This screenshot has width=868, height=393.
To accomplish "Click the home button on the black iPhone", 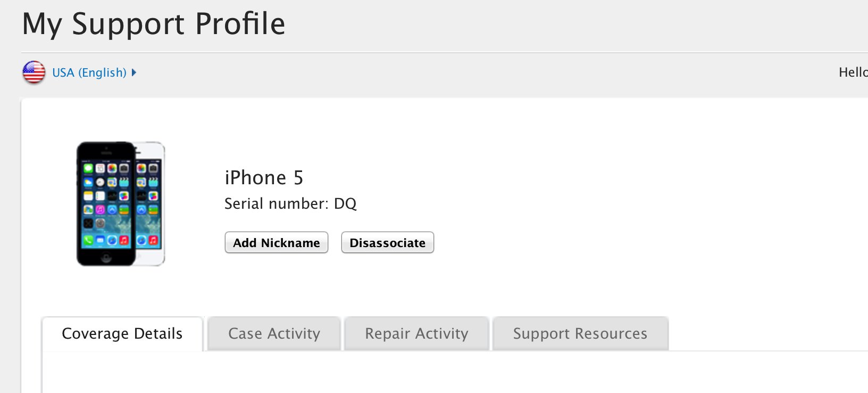I will (106, 258).
